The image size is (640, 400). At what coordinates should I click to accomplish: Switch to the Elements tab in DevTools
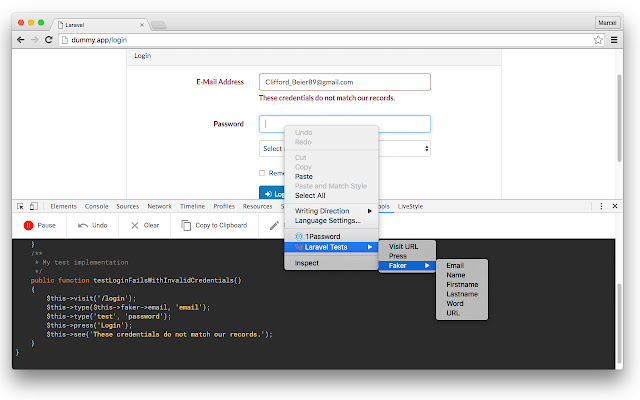63,207
